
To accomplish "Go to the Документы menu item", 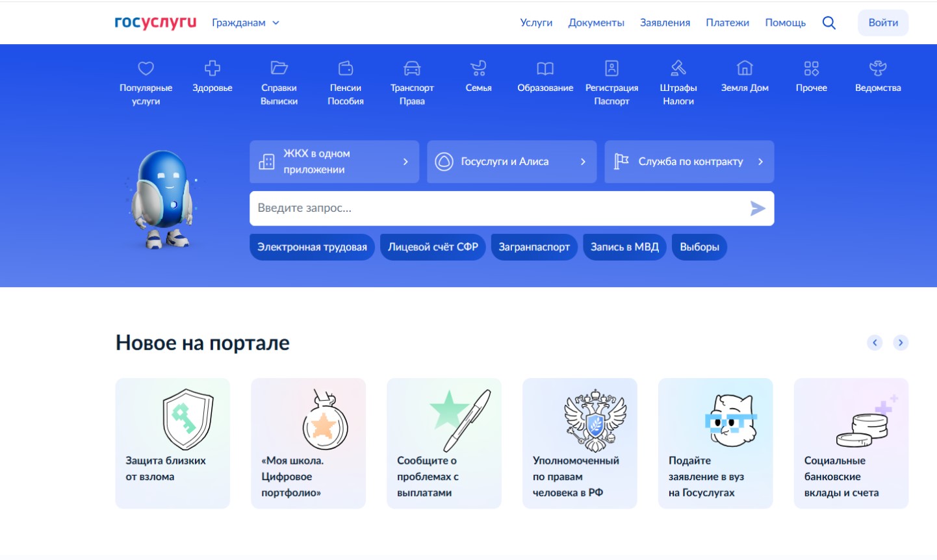I will pos(597,23).
